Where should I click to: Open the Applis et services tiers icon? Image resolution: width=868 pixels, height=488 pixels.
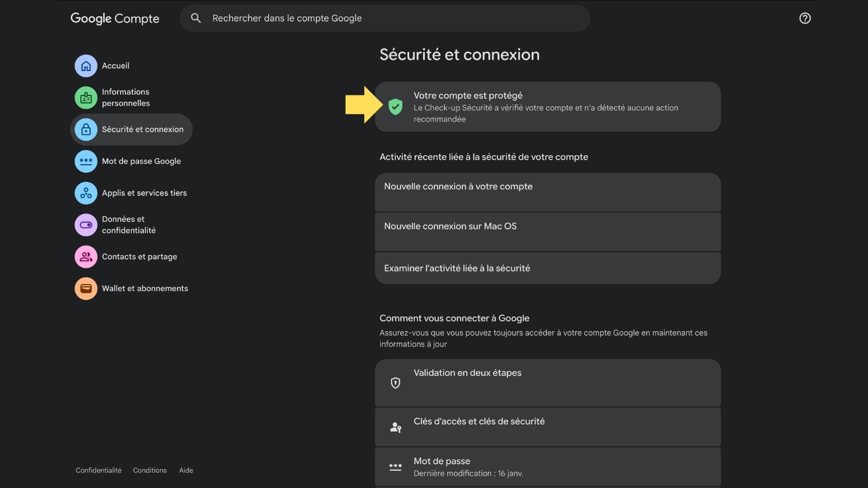[86, 192]
